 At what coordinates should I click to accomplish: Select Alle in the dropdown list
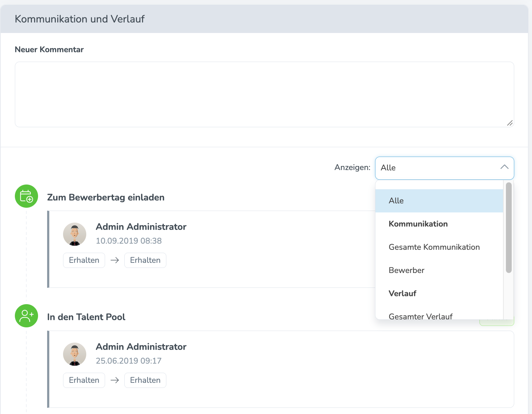[x=439, y=201]
